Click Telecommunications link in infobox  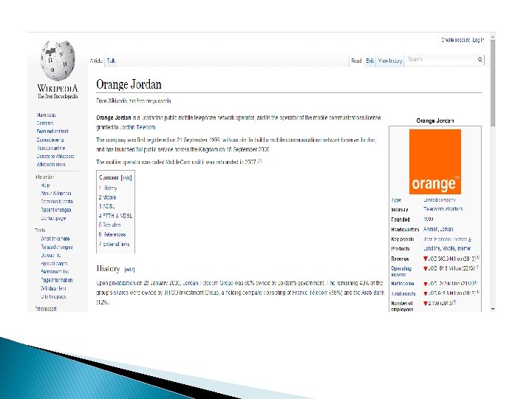443,209
